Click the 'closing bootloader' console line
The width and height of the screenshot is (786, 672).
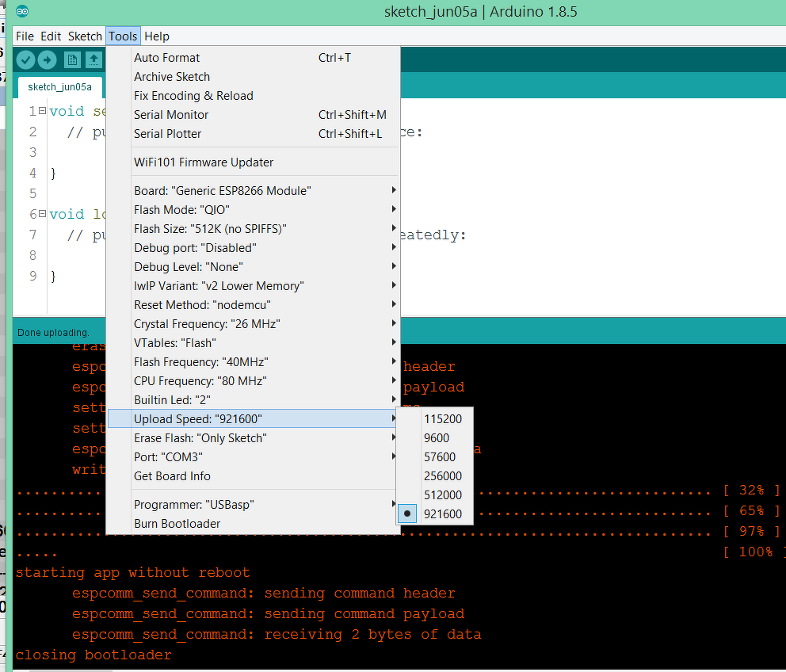(93, 655)
